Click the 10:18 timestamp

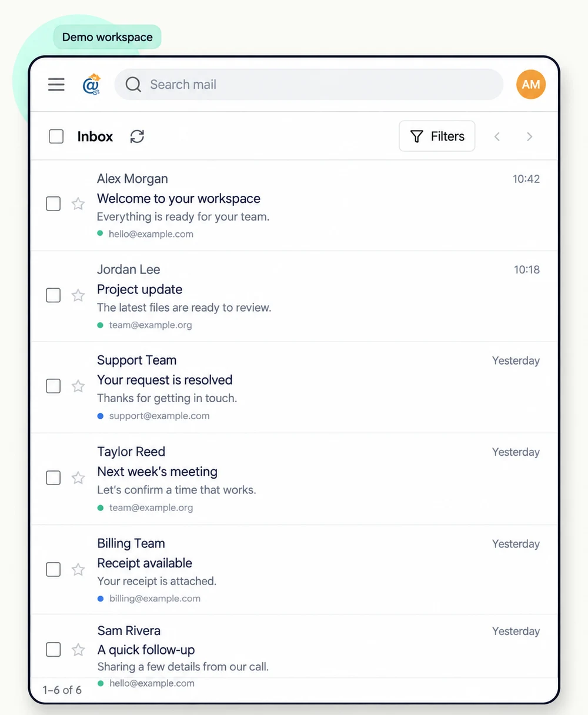527,270
